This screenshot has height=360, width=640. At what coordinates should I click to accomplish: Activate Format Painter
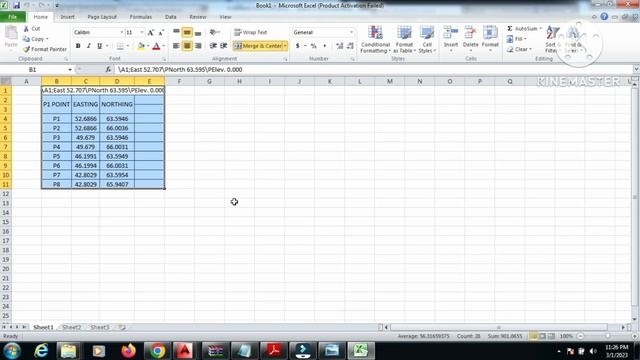point(45,49)
